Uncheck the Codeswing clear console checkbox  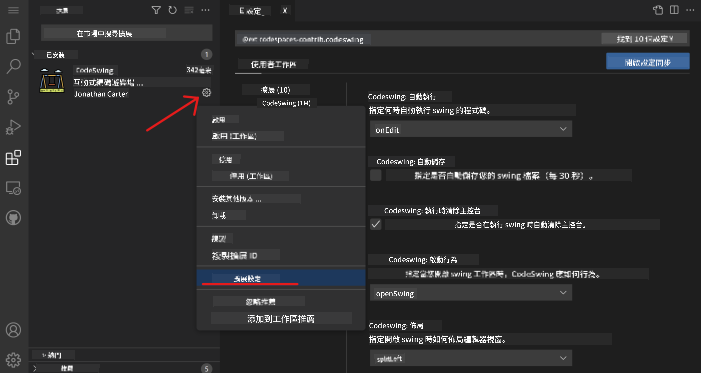tap(376, 224)
